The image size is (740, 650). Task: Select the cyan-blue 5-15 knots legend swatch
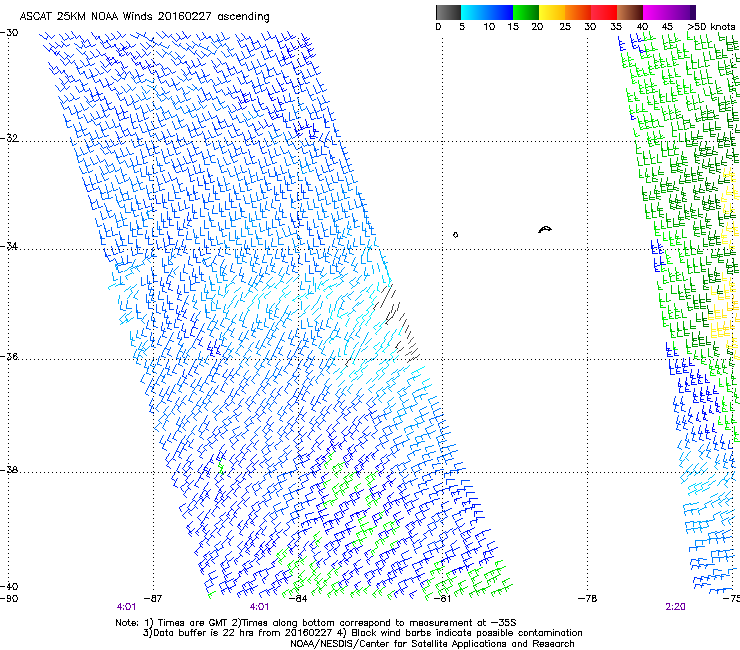click(487, 12)
